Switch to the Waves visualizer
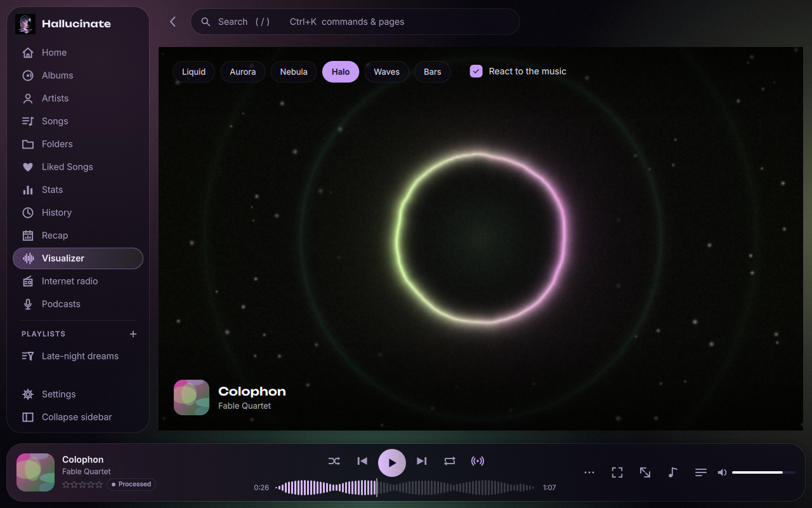The image size is (812, 508). 387,72
